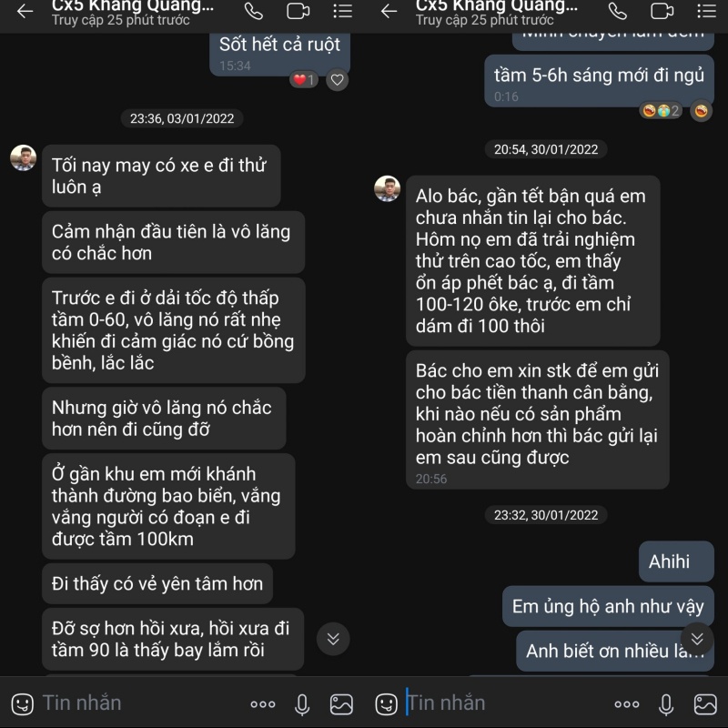Open the laughing-crying reactions count of 2
Screen dimensions: 728x728
(x=662, y=111)
